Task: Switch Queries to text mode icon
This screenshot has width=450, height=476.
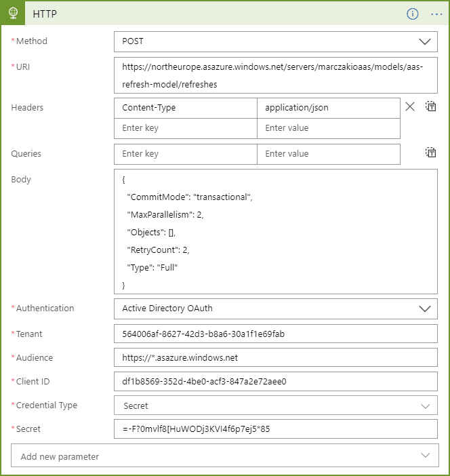Action: (430, 153)
